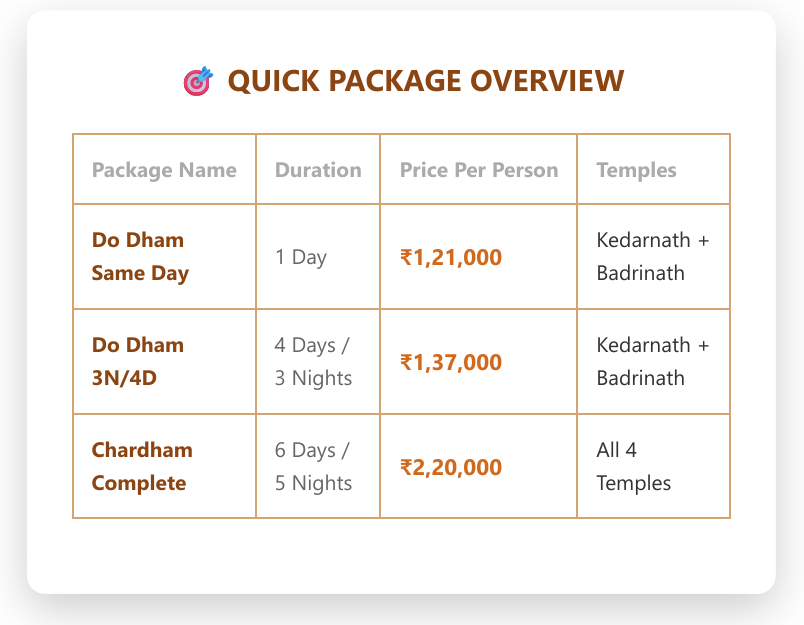Click the empty white area below the table
The width and height of the screenshot is (804, 625).
tap(400, 555)
